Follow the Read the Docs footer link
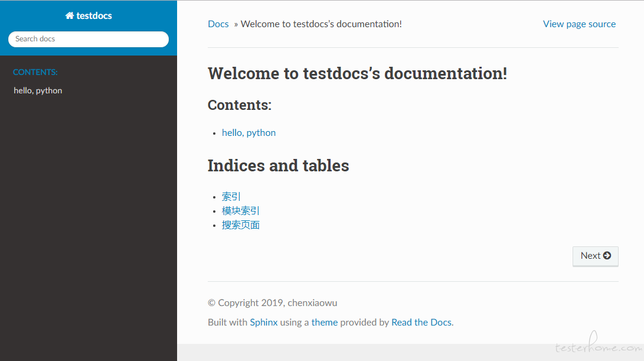Screen dimensions: 644x361 click(x=421, y=323)
